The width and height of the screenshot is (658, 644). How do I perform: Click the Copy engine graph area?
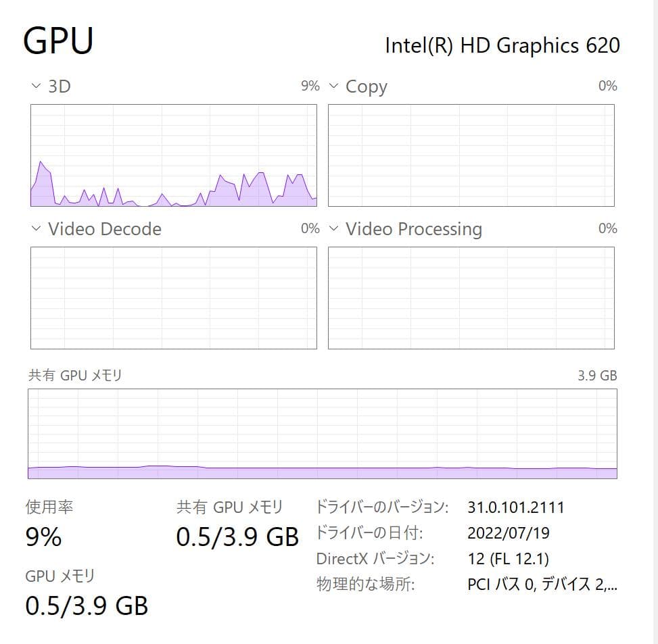coord(471,154)
